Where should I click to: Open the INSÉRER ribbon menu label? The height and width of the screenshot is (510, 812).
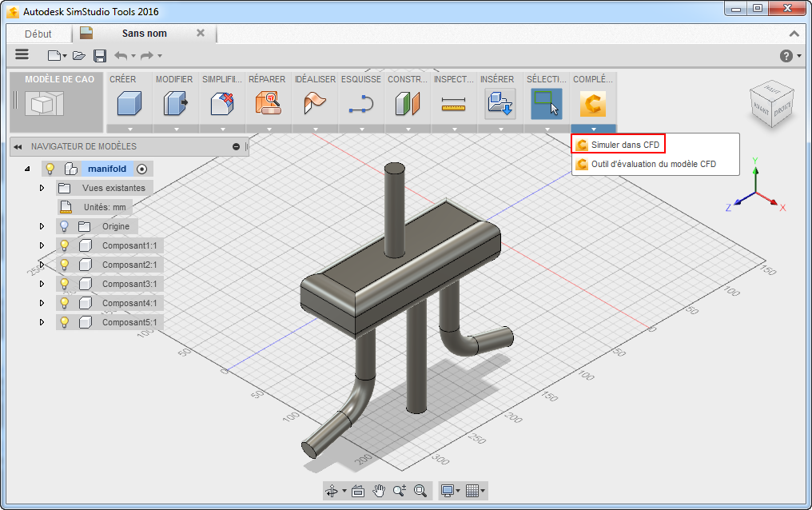497,79
